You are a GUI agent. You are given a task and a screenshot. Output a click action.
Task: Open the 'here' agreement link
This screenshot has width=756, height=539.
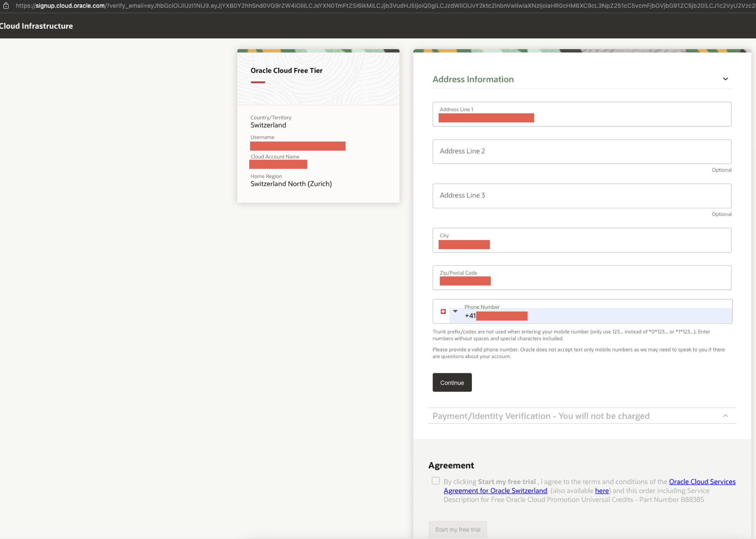click(602, 491)
